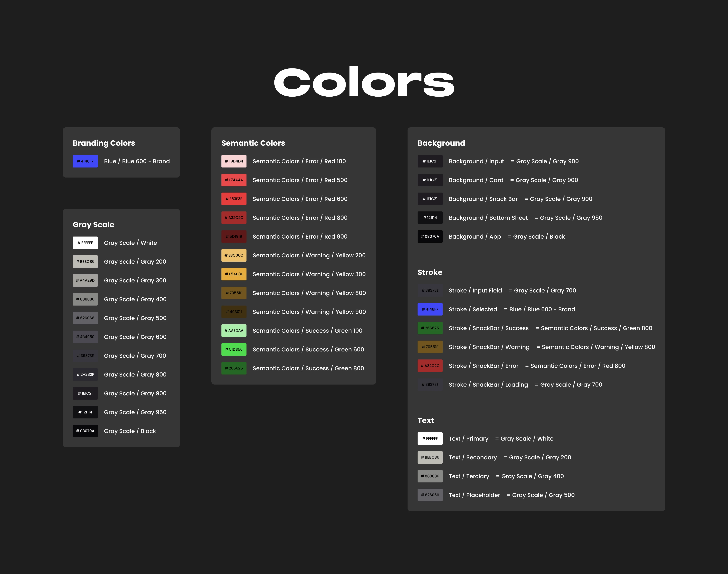728x574 pixels.
Task: Click the 'Text' section heading
Action: (x=426, y=420)
